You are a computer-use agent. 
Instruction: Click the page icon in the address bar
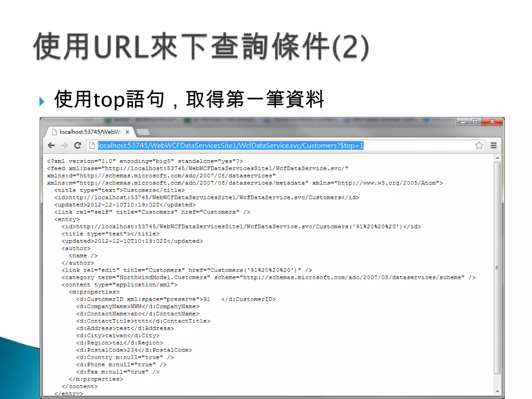(92, 145)
